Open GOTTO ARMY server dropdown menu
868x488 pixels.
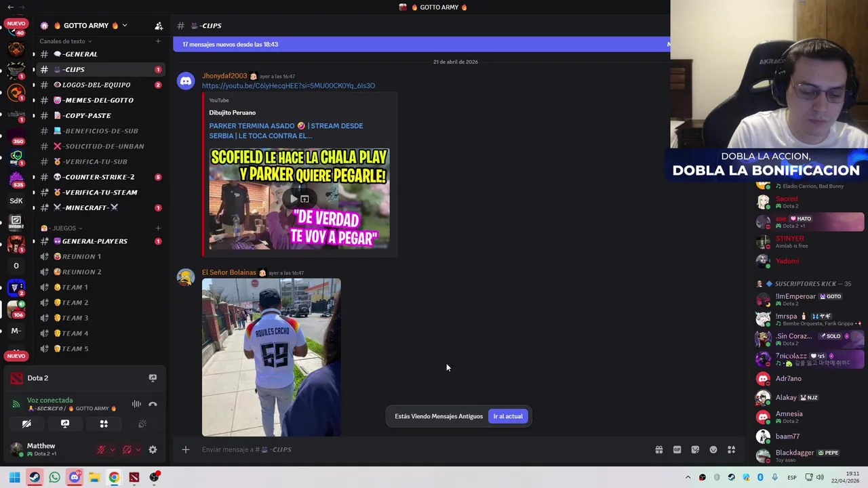[124, 26]
